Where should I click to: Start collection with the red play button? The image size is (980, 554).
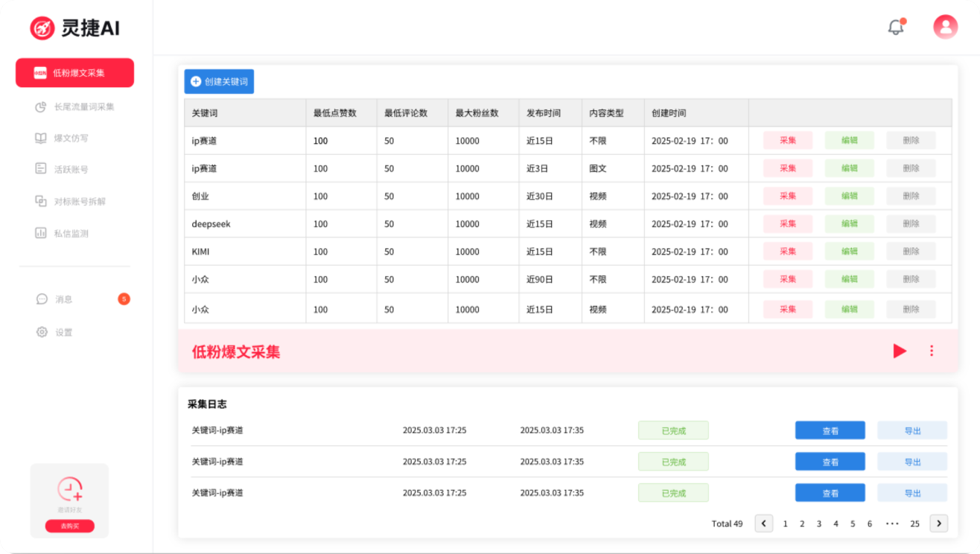[x=900, y=351]
